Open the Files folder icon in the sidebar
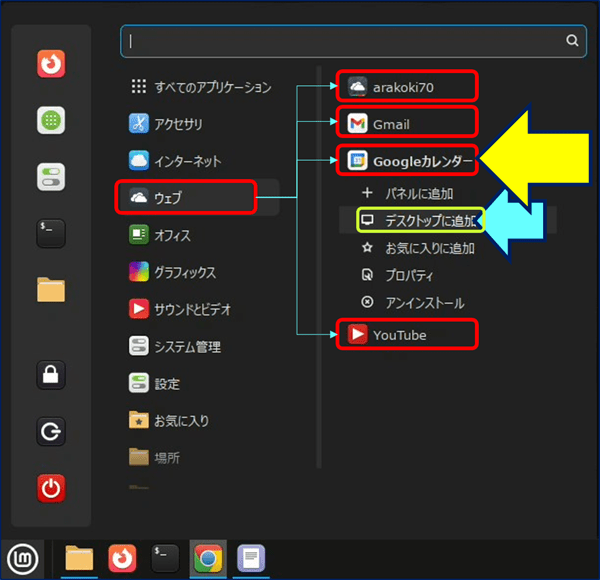 [51, 290]
